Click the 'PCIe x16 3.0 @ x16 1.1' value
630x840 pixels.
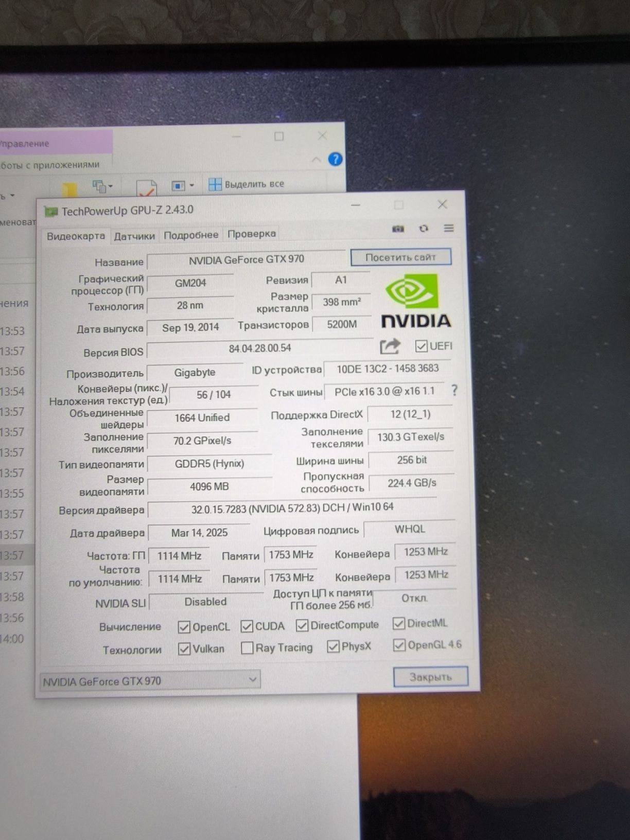click(x=385, y=392)
